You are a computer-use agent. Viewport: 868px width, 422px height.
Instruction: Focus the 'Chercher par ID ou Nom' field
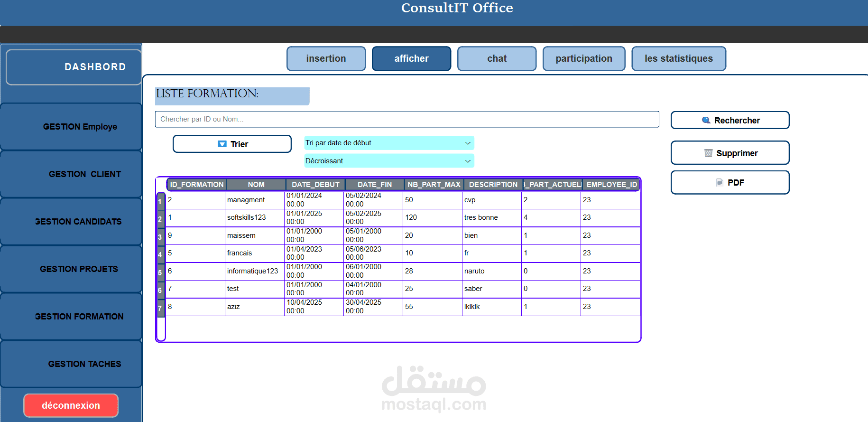[x=407, y=119]
